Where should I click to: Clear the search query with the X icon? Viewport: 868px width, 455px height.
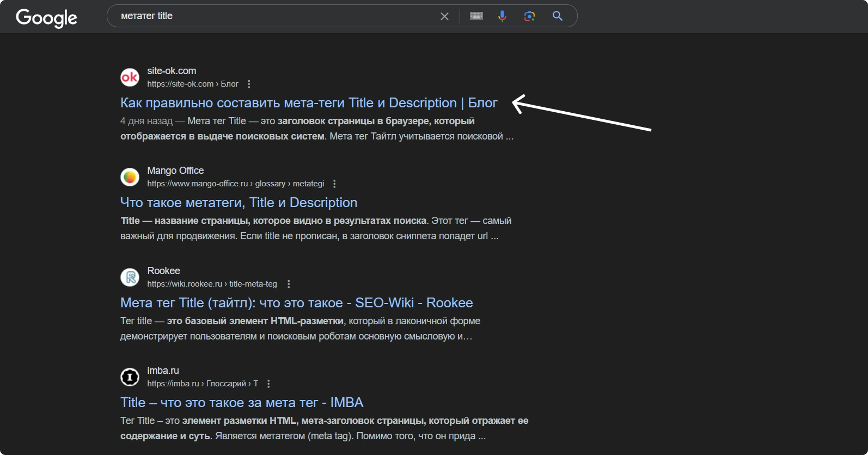[x=444, y=16]
